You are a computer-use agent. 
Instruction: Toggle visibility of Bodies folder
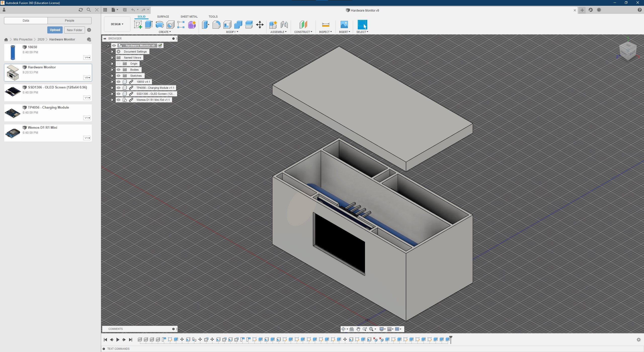coord(118,70)
